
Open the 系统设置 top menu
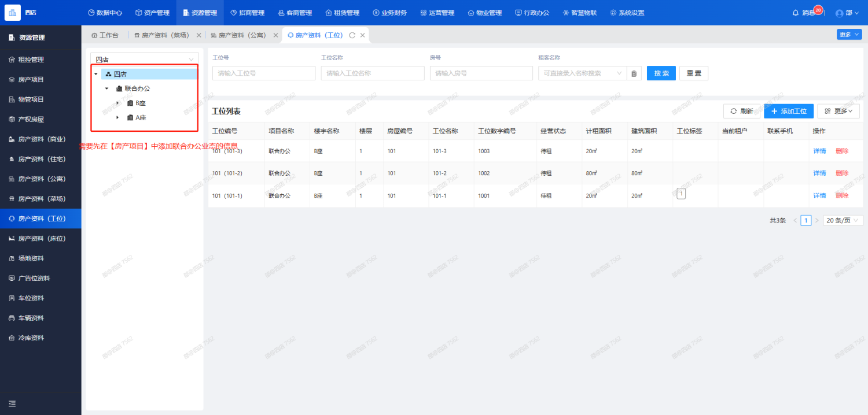coord(627,13)
